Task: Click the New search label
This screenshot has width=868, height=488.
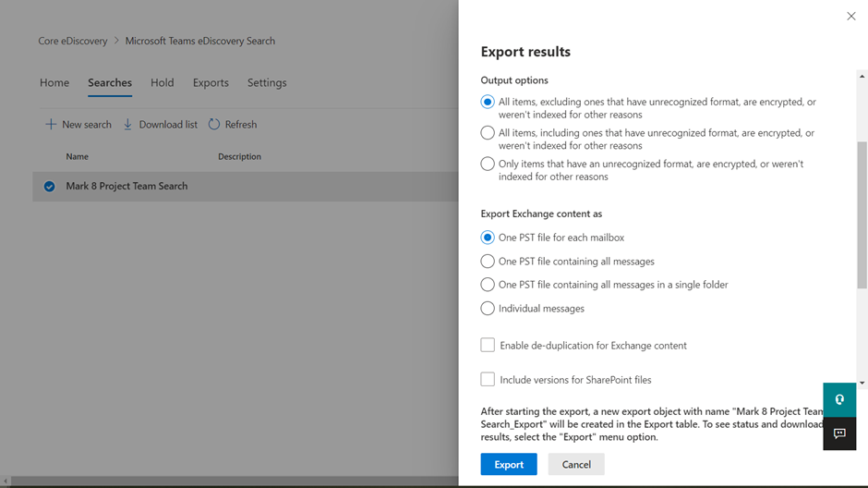Action: [x=87, y=125]
